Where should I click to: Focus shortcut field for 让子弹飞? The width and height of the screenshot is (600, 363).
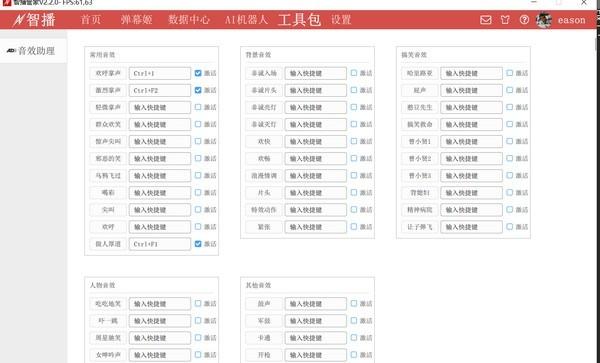[471, 227]
